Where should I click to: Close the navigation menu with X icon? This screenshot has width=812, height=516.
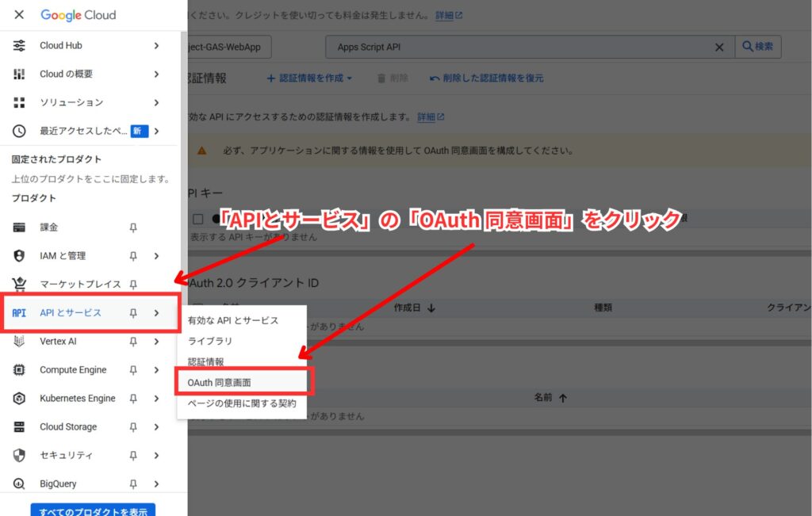coord(19,14)
